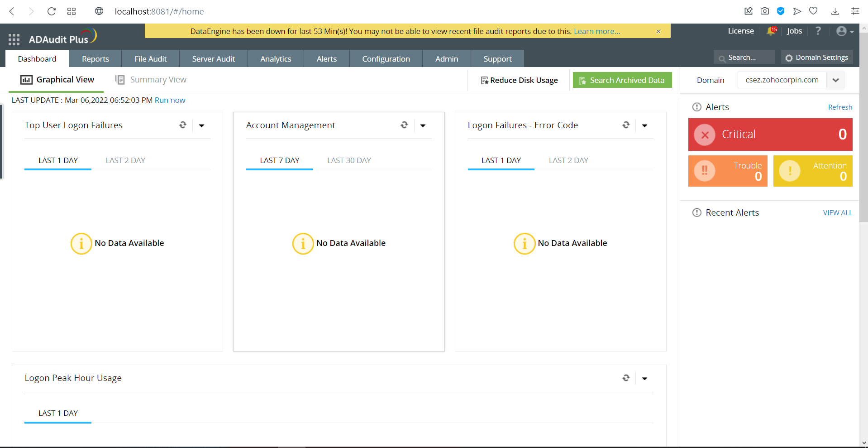
Task: Expand the Logon Peak Hour Usage options arrow
Action: pyautogui.click(x=644, y=378)
